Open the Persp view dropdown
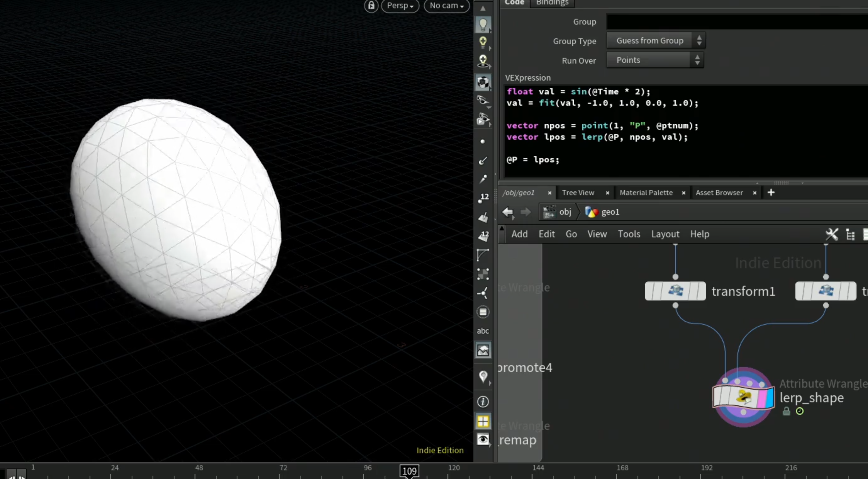 [400, 6]
